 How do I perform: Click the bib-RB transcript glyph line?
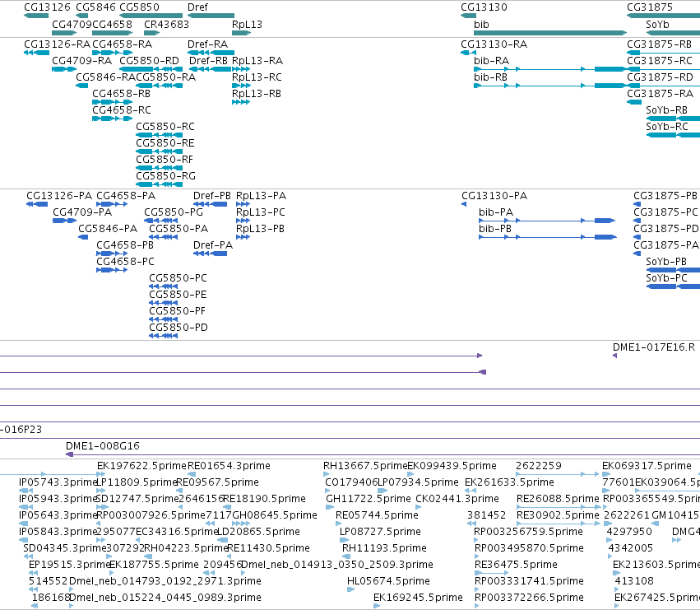pyautogui.click(x=550, y=86)
